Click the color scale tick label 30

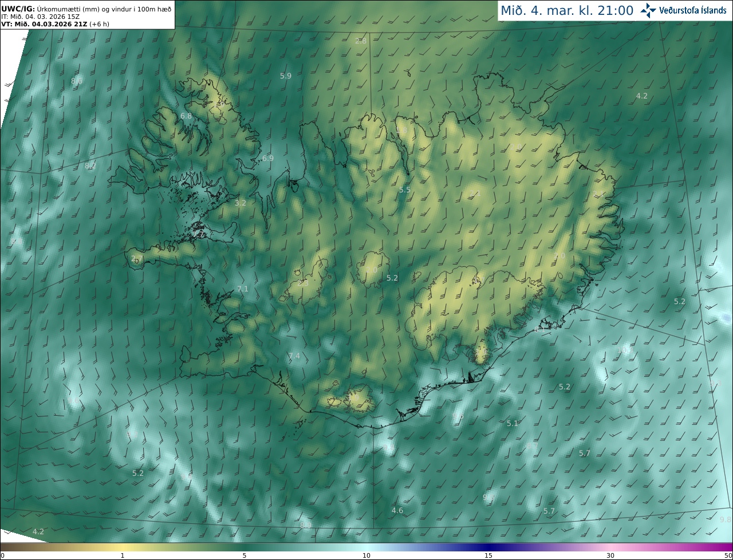(x=610, y=555)
